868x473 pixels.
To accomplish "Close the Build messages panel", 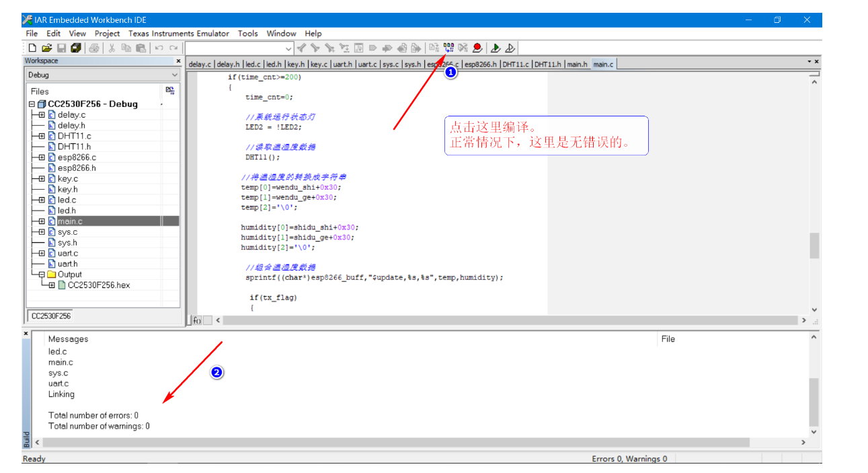I will (26, 334).
